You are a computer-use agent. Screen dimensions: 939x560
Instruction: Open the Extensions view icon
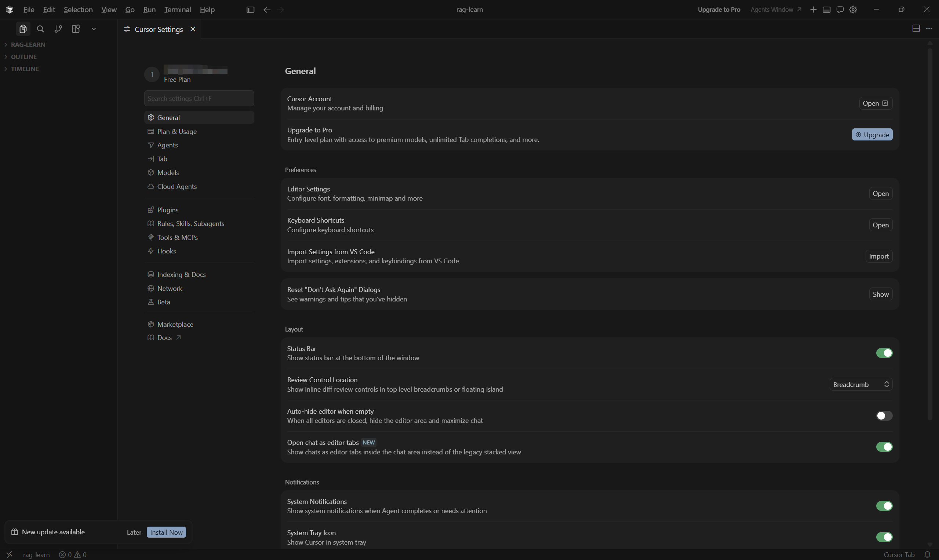pos(76,29)
